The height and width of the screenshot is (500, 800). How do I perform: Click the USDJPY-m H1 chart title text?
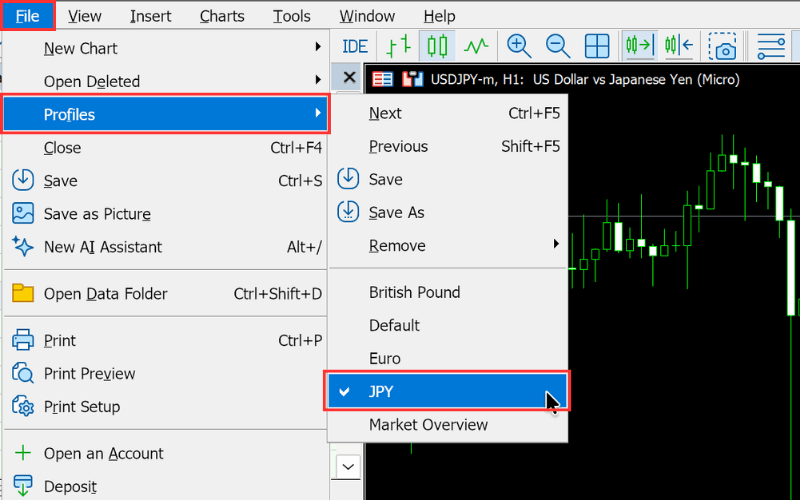coord(585,80)
